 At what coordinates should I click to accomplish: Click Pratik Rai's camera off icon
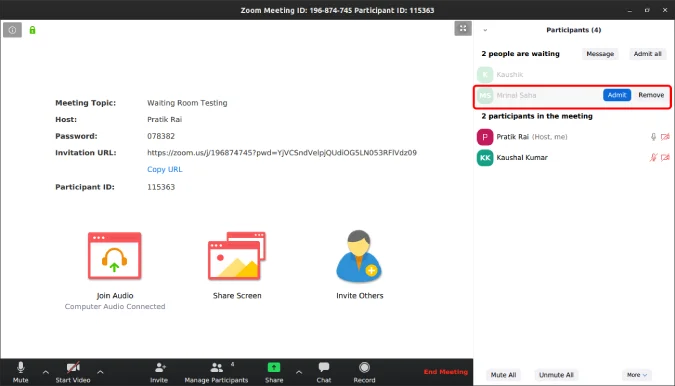pyautogui.click(x=665, y=137)
